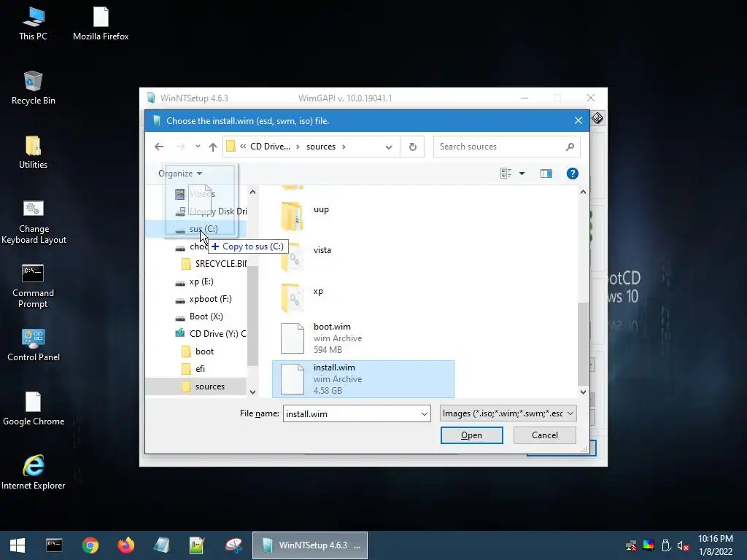The width and height of the screenshot is (747, 560).
Task: Click the taskbar clock and date
Action: click(x=716, y=545)
